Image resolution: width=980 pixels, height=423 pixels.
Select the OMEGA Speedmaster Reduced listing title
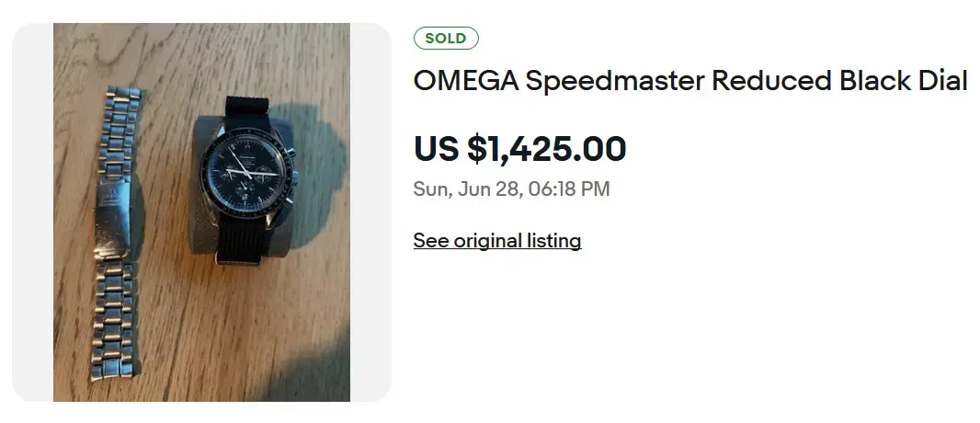pyautogui.click(x=690, y=81)
